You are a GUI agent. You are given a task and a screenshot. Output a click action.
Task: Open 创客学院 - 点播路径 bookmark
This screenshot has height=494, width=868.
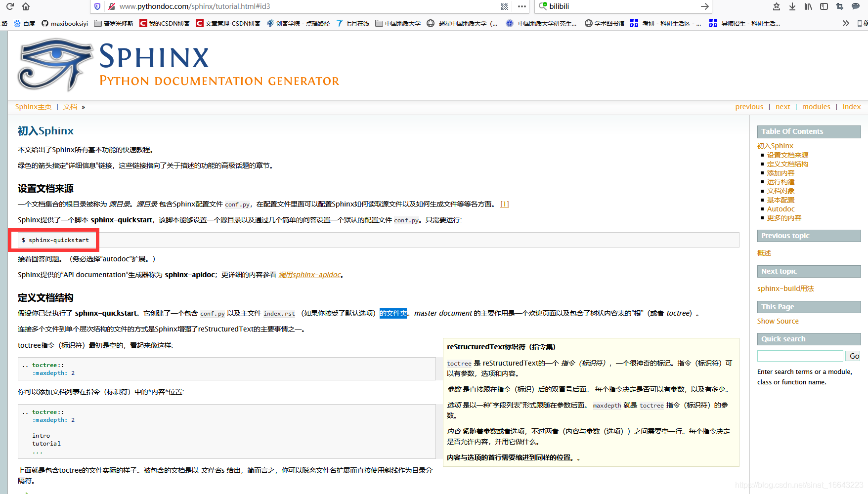click(298, 23)
